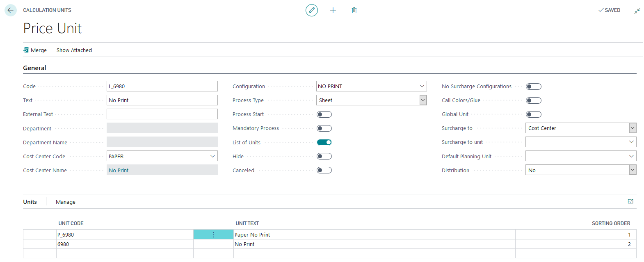Select No Print unit text cell
This screenshot has height=262, width=644.
coord(375,244)
